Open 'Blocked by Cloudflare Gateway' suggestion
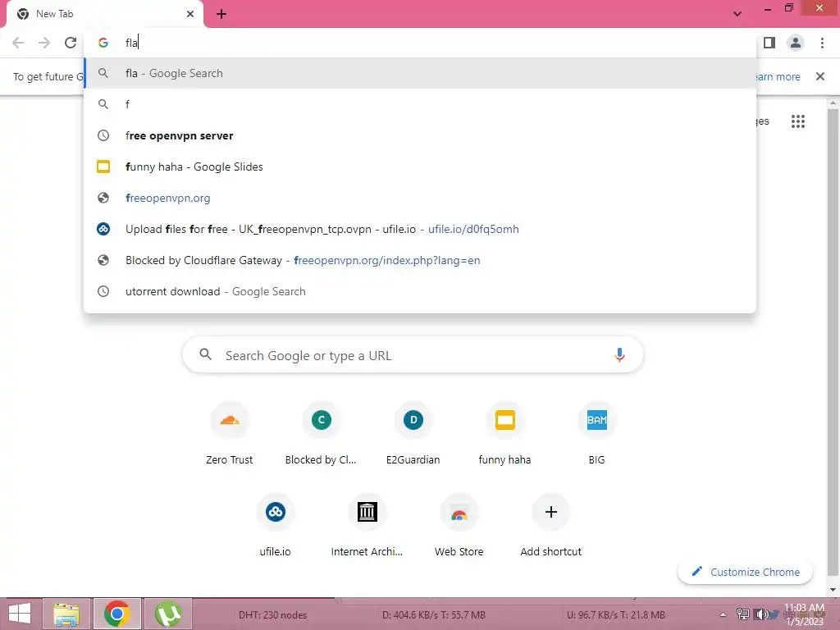840x630 pixels. (420, 260)
